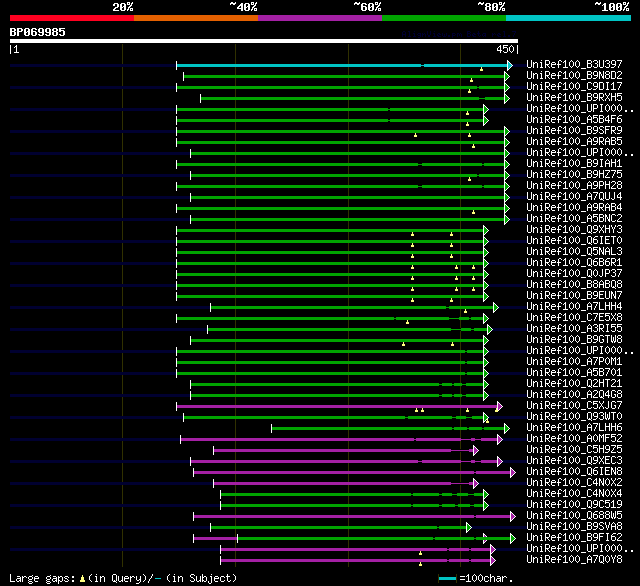Image resolution: width=640 pixels, height=586 pixels.
Task: Open the UniRef100_C9DI17 hit label
Action: [x=574, y=86]
